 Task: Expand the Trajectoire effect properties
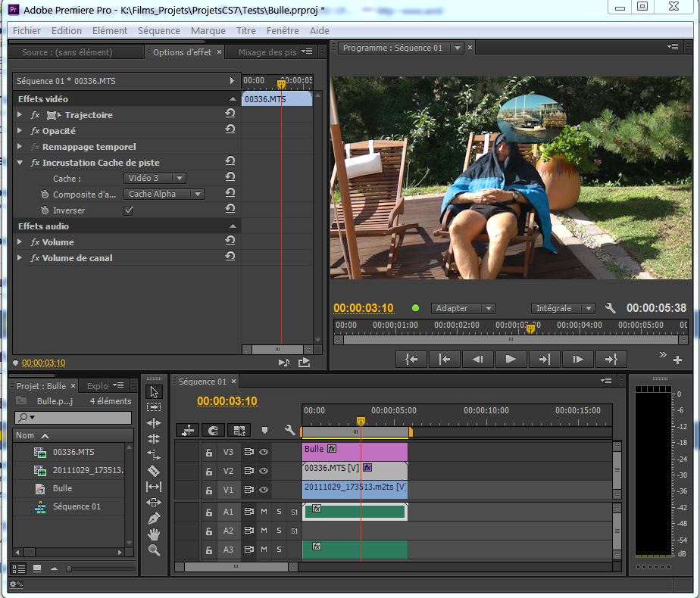(20, 114)
